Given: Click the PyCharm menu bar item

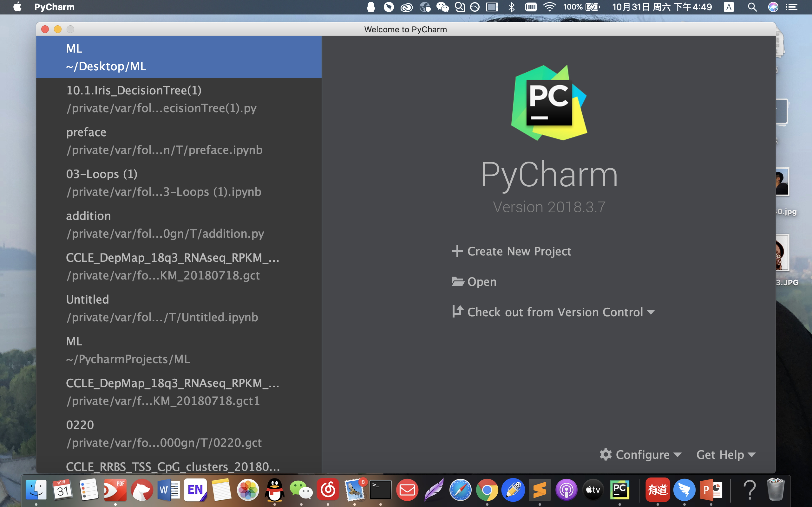Looking at the screenshot, I should point(54,7).
